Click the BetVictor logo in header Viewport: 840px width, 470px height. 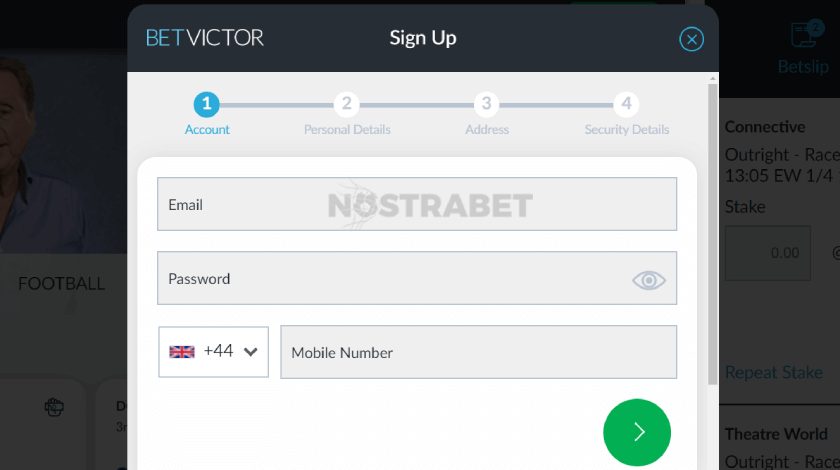[x=205, y=38]
